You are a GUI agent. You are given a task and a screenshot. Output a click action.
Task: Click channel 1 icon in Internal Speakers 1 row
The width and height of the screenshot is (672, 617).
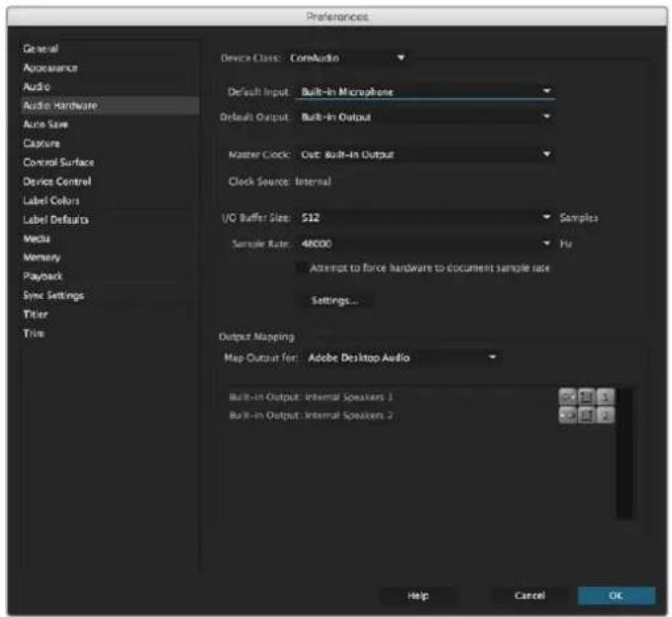pos(605,396)
